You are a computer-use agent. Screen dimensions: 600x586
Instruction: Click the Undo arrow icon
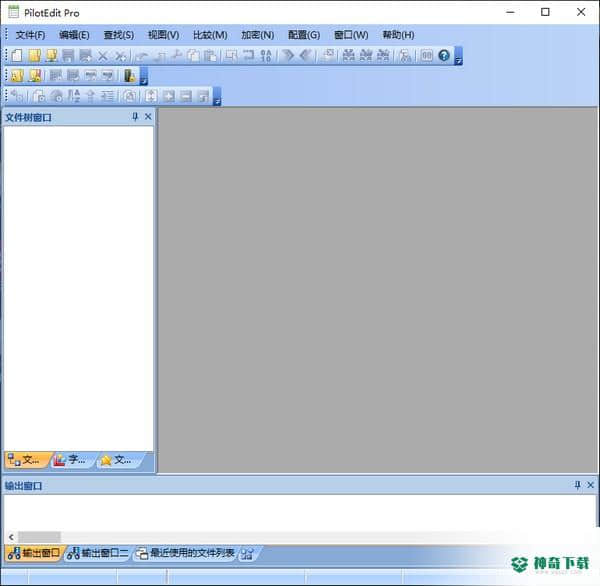click(x=142, y=56)
